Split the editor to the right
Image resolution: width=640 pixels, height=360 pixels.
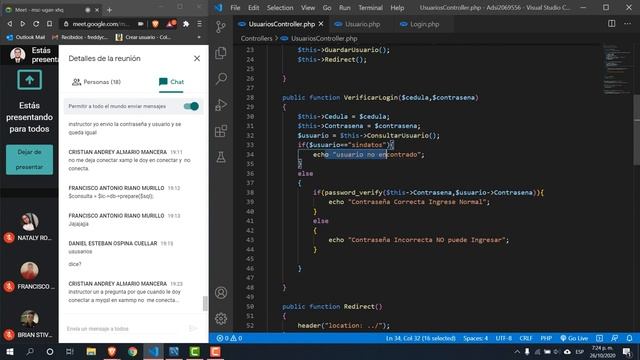pos(611,24)
